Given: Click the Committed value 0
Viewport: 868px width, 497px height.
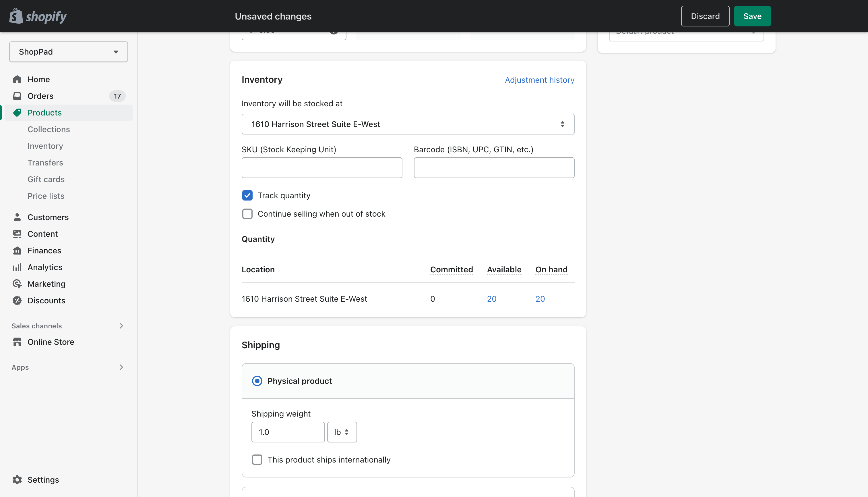Looking at the screenshot, I should (433, 299).
